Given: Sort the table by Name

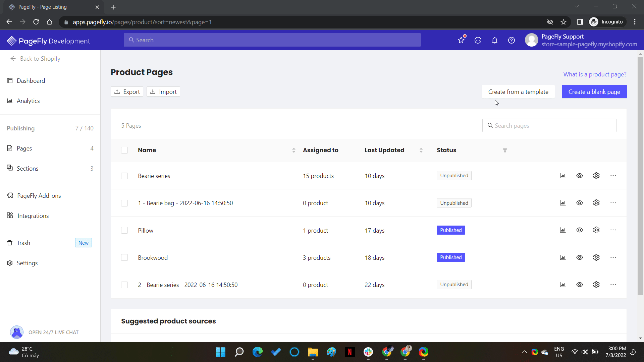Looking at the screenshot, I should pos(294,150).
